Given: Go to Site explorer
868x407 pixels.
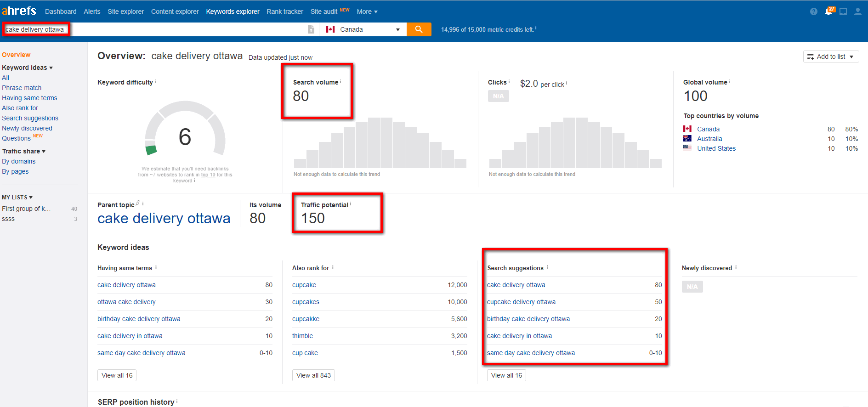Looking at the screenshot, I should [125, 11].
